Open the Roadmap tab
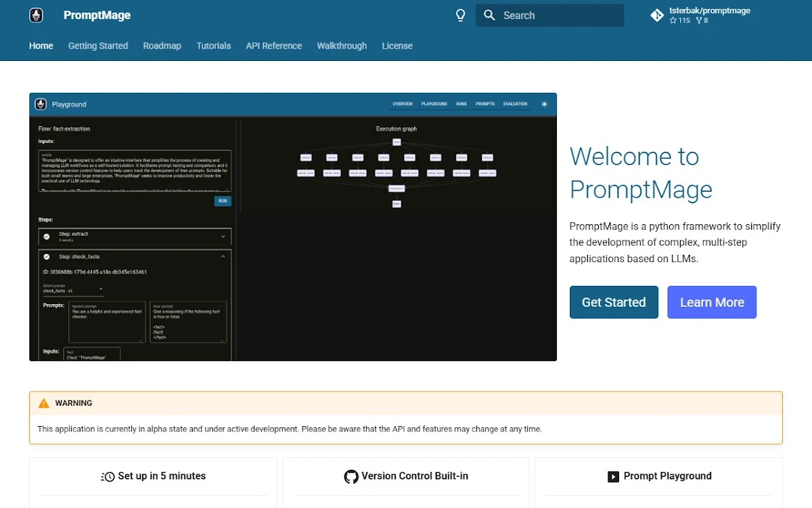Screen dimensions: 812x508 162,46
